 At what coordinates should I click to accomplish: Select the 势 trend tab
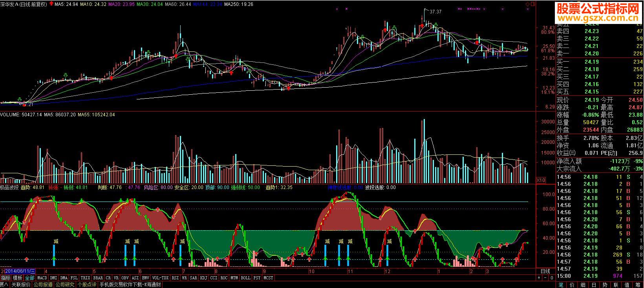605,285
